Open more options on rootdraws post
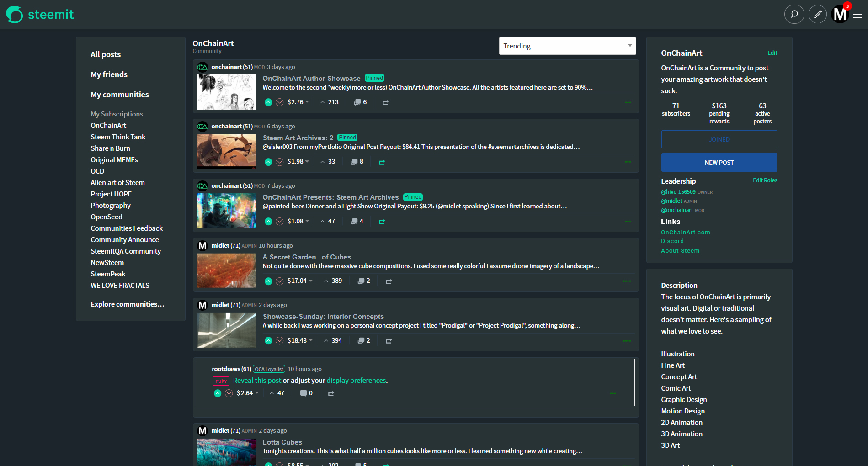Image resolution: width=868 pixels, height=466 pixels. [x=612, y=393]
